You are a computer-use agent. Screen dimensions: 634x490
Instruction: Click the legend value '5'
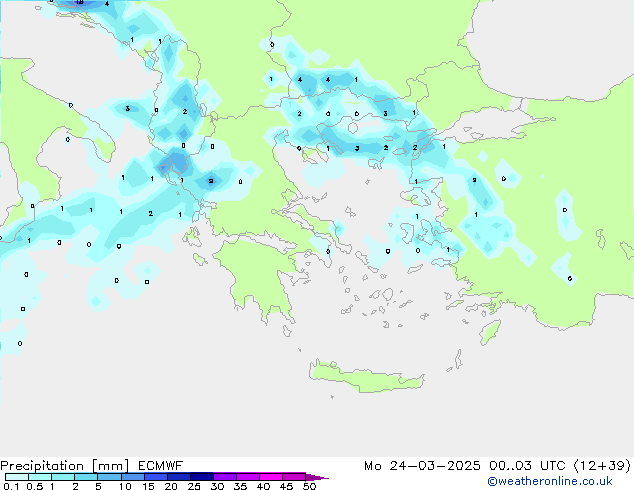point(98,486)
